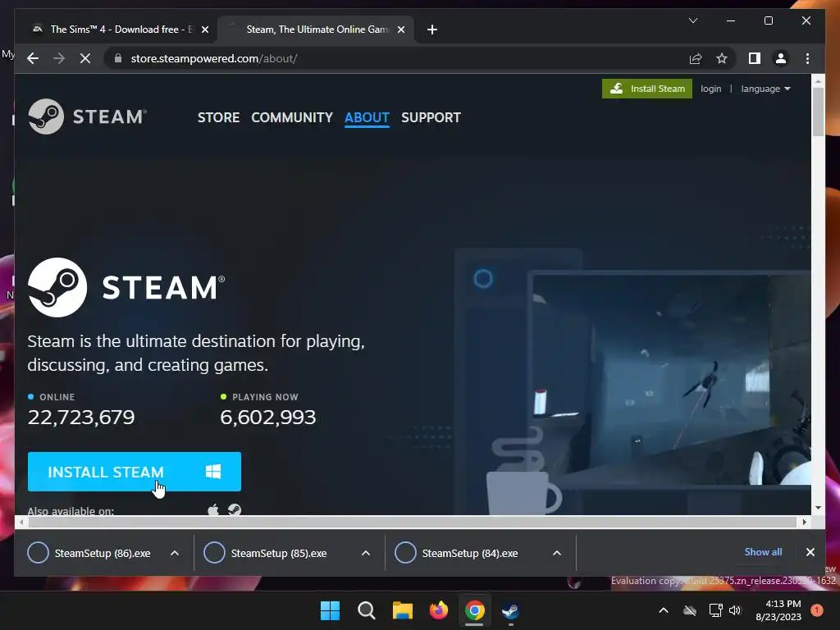Open Chrome profile avatar icon
The image size is (840, 630).
coord(781,58)
